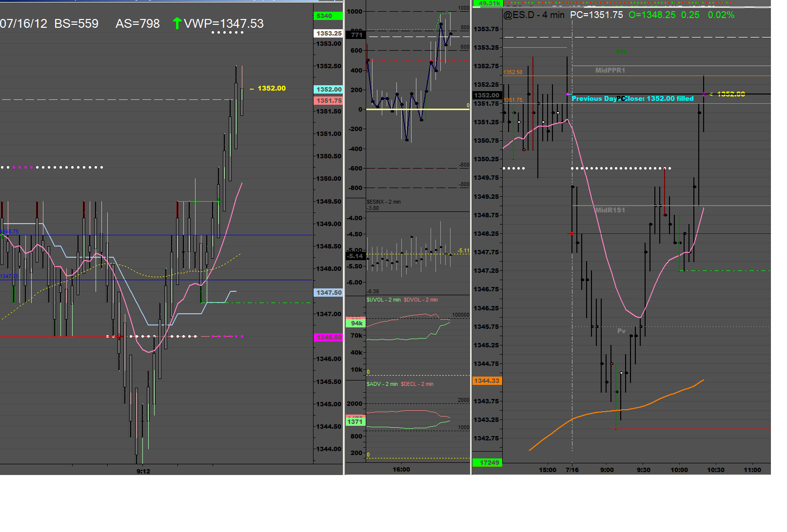
Task: Click the 15:00 time axis label
Action: (x=548, y=470)
